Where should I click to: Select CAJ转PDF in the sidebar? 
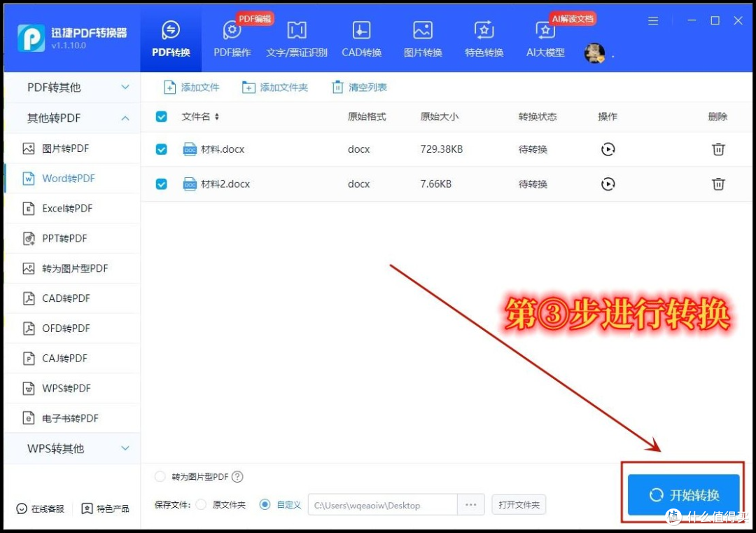coord(72,358)
